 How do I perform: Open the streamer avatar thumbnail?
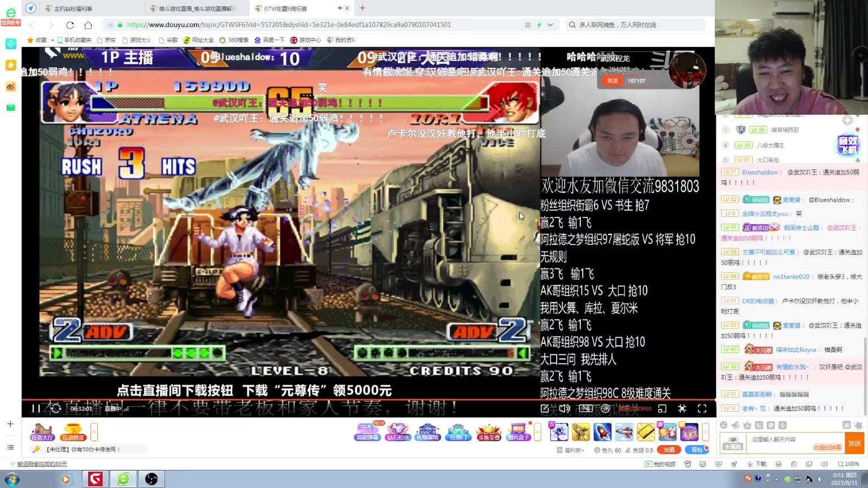coord(687,70)
